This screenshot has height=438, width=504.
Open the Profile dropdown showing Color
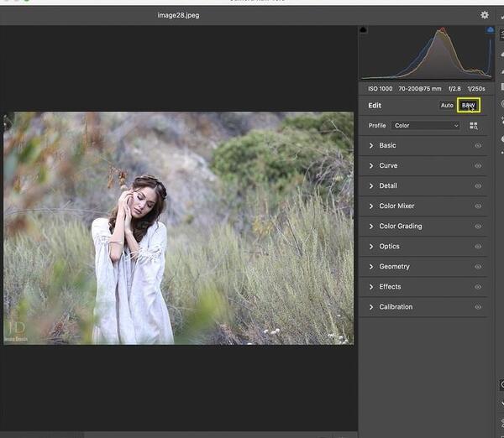(x=426, y=126)
